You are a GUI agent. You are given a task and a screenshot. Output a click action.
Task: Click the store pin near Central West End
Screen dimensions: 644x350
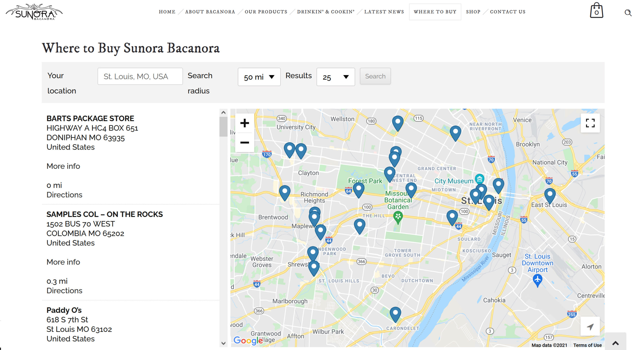pyautogui.click(x=390, y=174)
